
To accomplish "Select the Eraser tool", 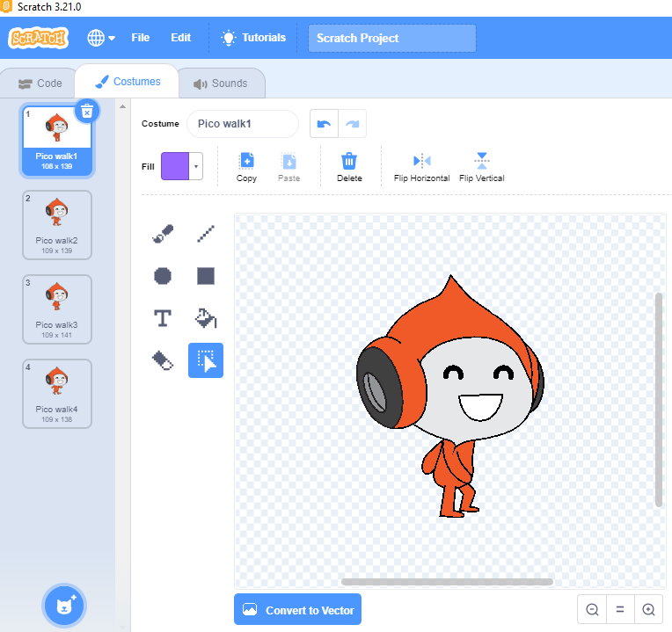I will [163, 360].
